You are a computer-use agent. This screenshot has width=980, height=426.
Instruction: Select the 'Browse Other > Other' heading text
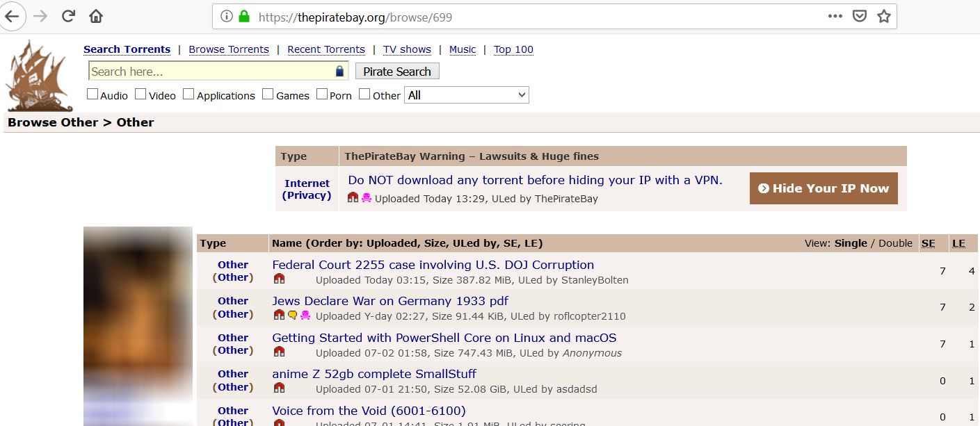pos(81,122)
